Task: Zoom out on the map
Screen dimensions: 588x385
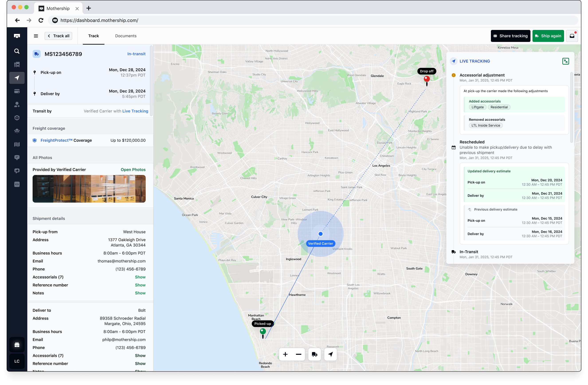Action: [x=298, y=354]
